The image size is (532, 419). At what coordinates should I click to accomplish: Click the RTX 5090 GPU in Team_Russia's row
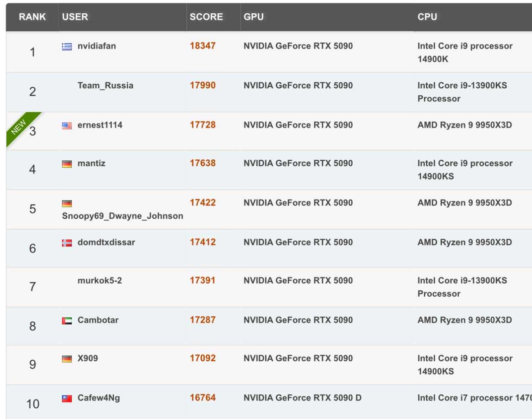pos(298,85)
